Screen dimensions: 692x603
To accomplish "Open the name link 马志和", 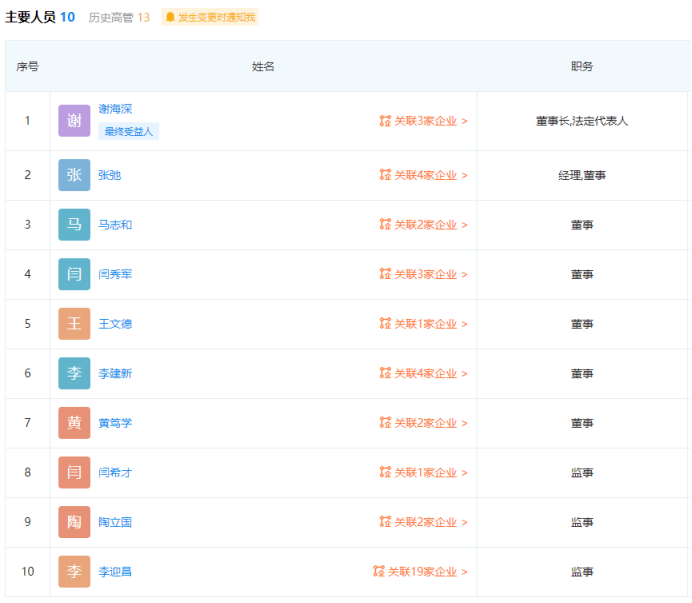I will [115, 225].
